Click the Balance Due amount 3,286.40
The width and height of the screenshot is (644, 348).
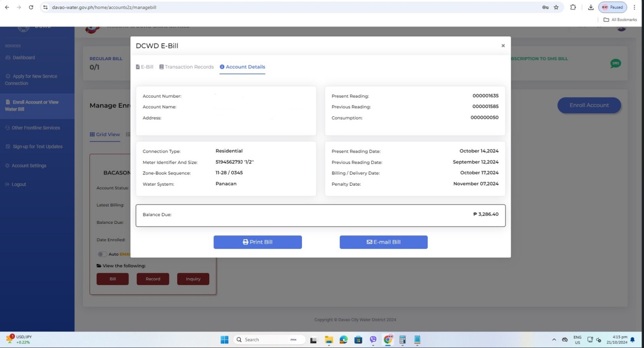tap(486, 214)
